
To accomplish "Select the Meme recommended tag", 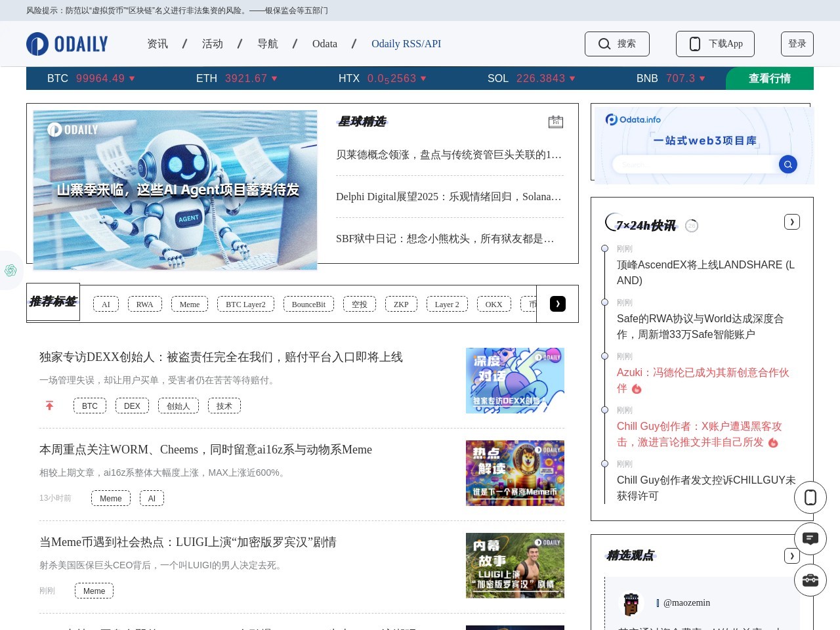I will [190, 304].
